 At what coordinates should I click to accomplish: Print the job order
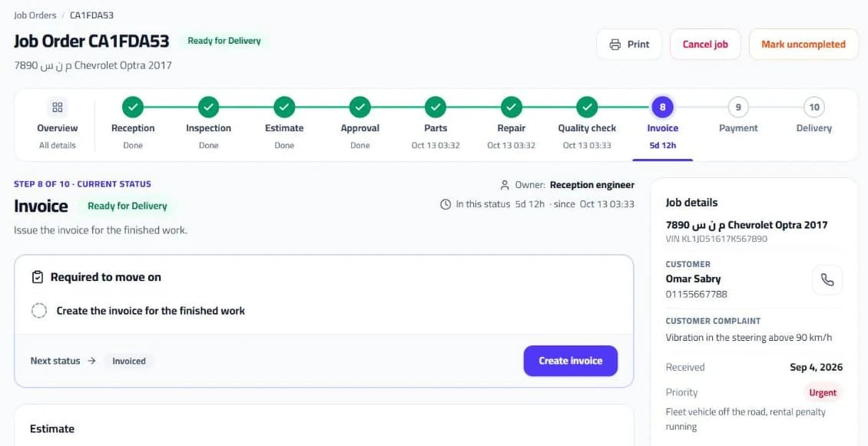point(629,45)
